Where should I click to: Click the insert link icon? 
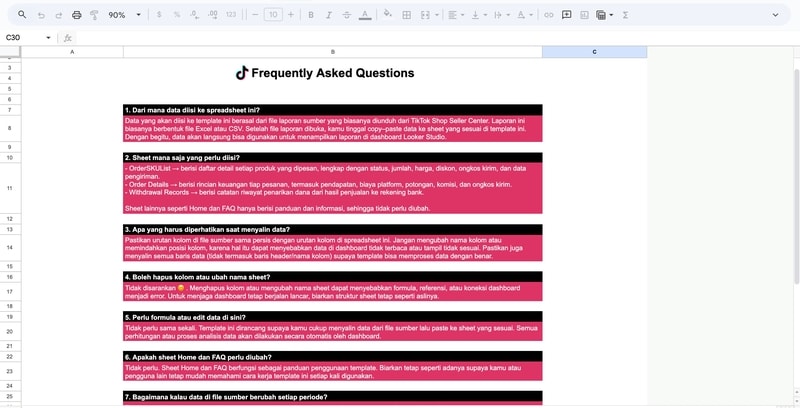[x=549, y=15]
